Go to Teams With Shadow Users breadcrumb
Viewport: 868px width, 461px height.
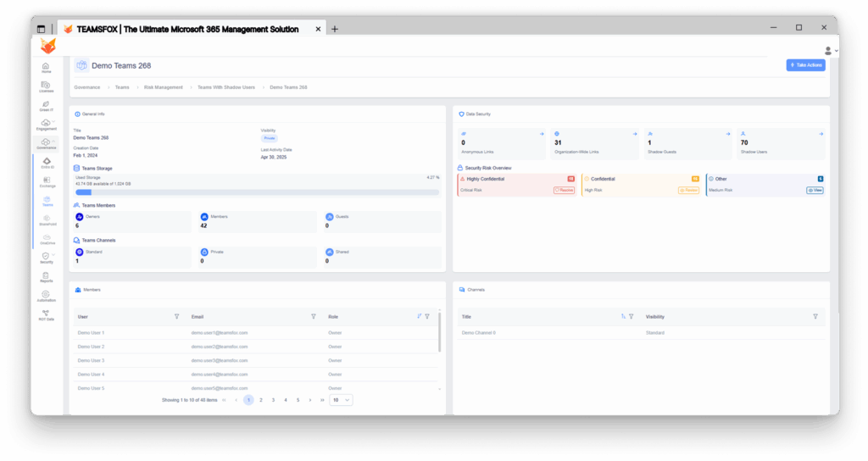pyautogui.click(x=225, y=87)
